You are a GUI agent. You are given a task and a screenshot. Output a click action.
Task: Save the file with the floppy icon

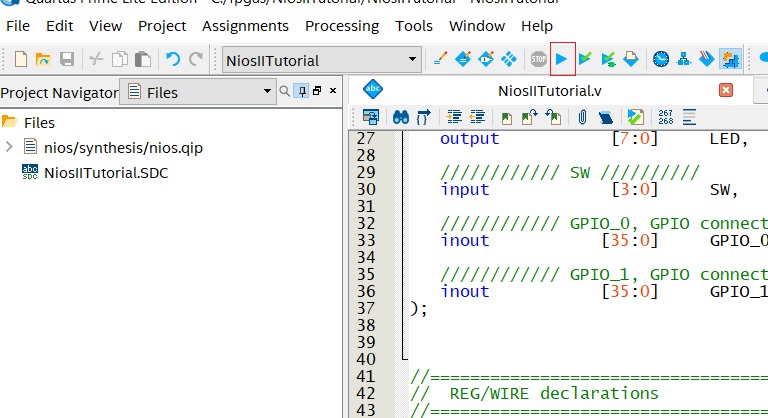[x=67, y=59]
